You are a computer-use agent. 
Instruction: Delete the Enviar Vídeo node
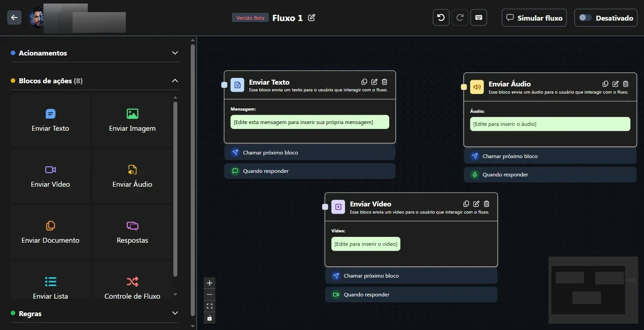coord(487,204)
